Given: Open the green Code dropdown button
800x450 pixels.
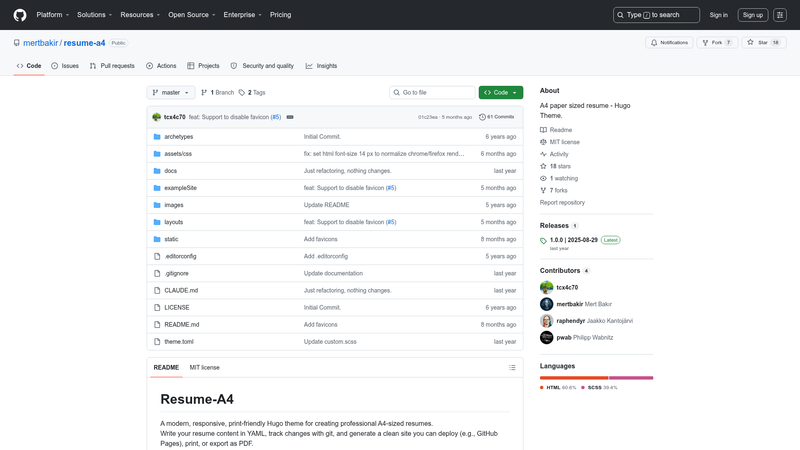Looking at the screenshot, I should click(x=501, y=92).
